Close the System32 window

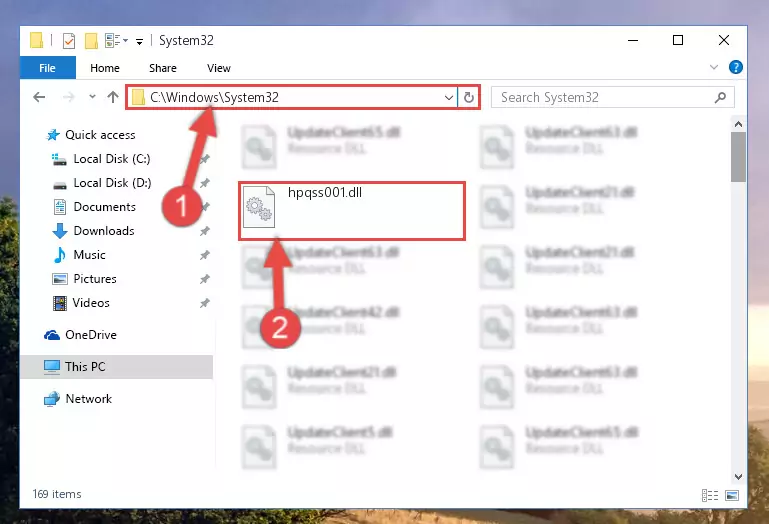point(724,40)
